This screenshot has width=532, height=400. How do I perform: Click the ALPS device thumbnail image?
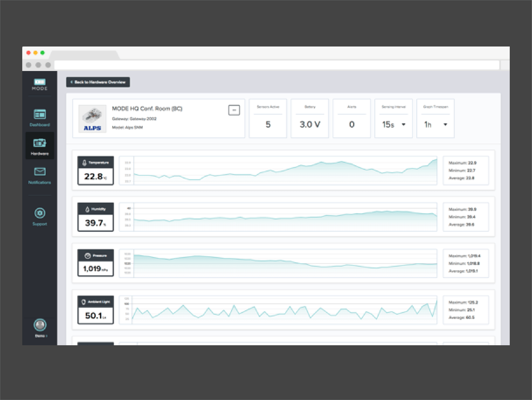(x=92, y=118)
